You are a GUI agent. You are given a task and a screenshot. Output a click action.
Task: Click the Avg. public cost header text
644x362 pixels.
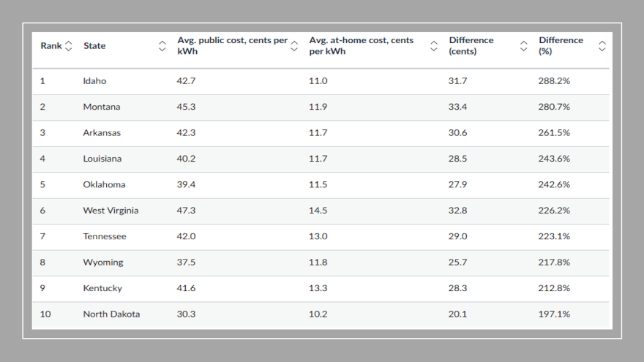[232, 46]
